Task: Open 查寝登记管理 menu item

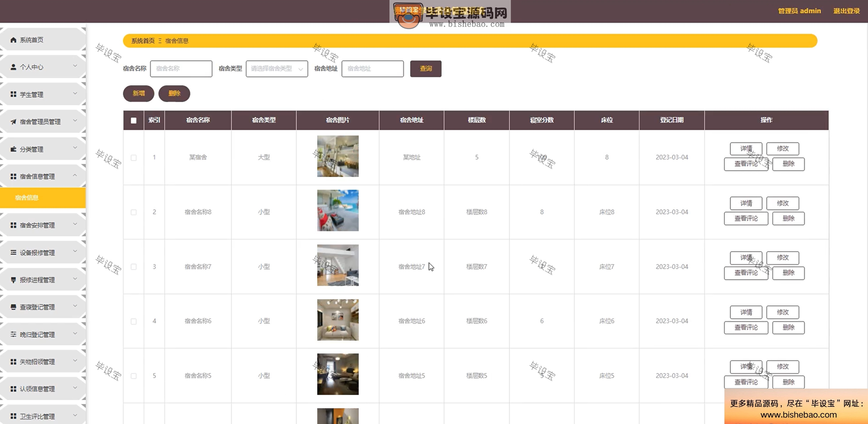Action: click(x=43, y=307)
